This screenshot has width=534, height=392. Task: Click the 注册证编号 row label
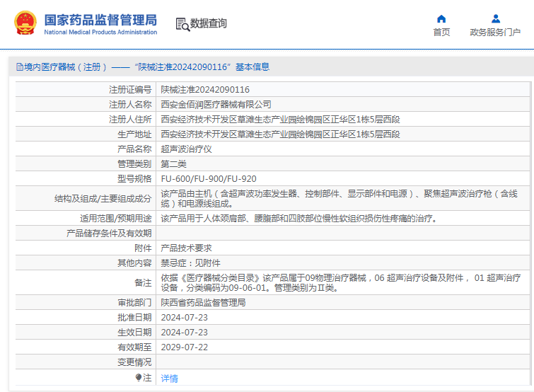click(130, 90)
